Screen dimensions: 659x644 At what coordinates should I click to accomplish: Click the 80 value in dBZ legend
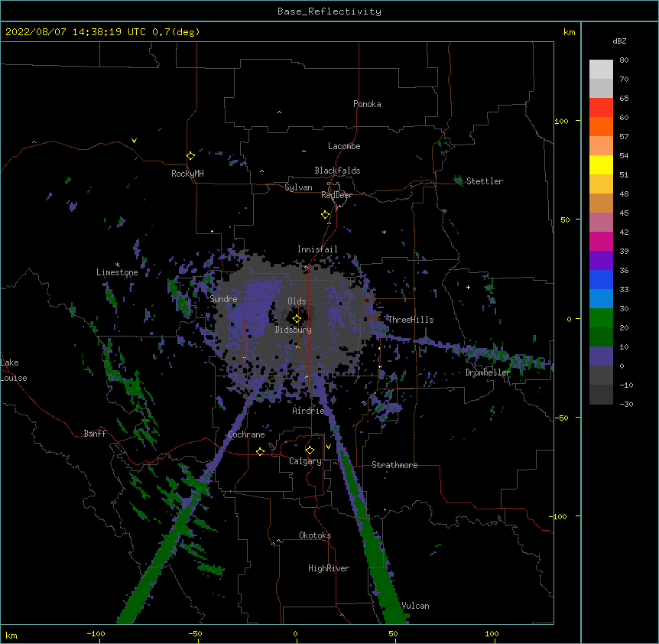624,60
